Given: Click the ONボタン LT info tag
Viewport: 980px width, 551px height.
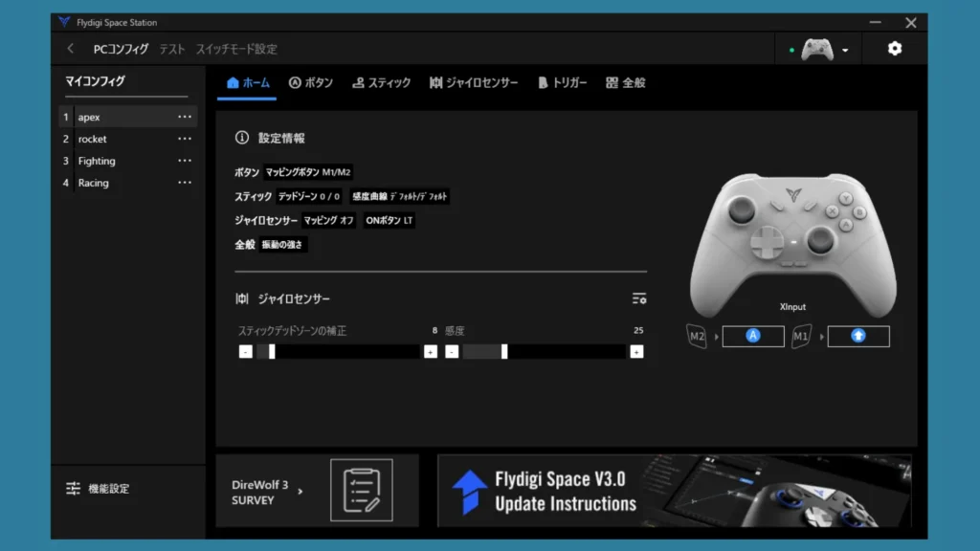Looking at the screenshot, I should coord(389,221).
